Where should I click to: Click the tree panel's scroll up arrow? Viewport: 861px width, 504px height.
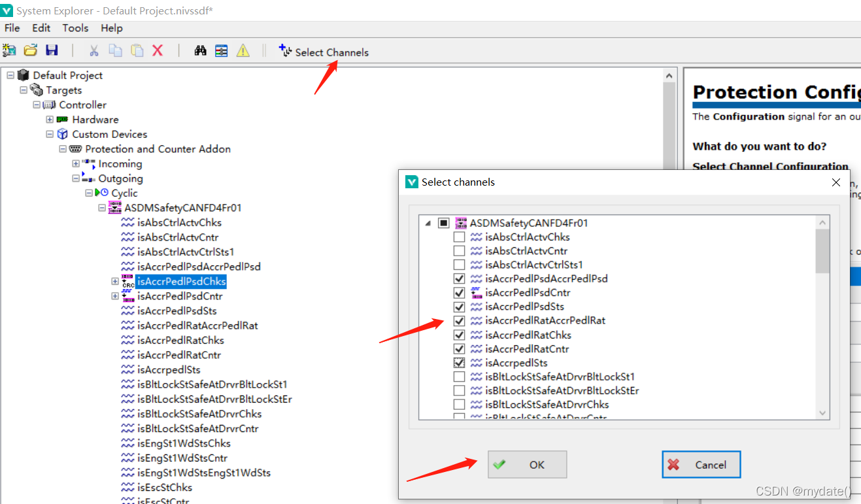[x=669, y=76]
